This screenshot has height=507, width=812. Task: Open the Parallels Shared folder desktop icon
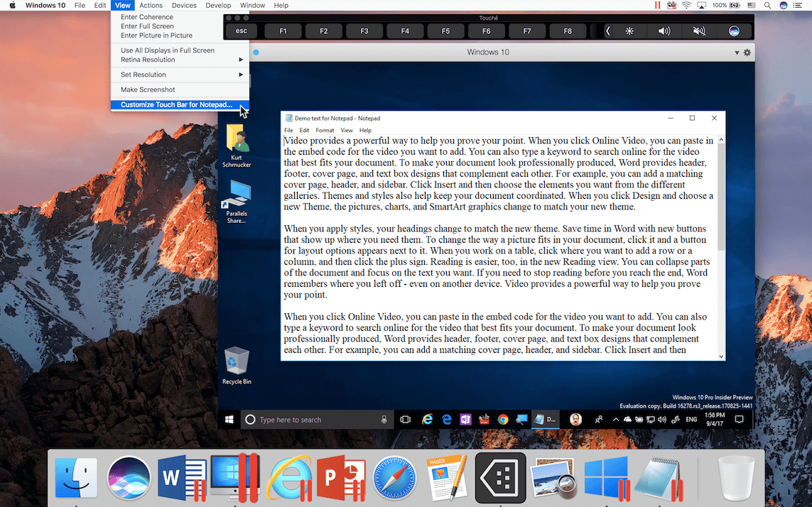click(x=237, y=202)
